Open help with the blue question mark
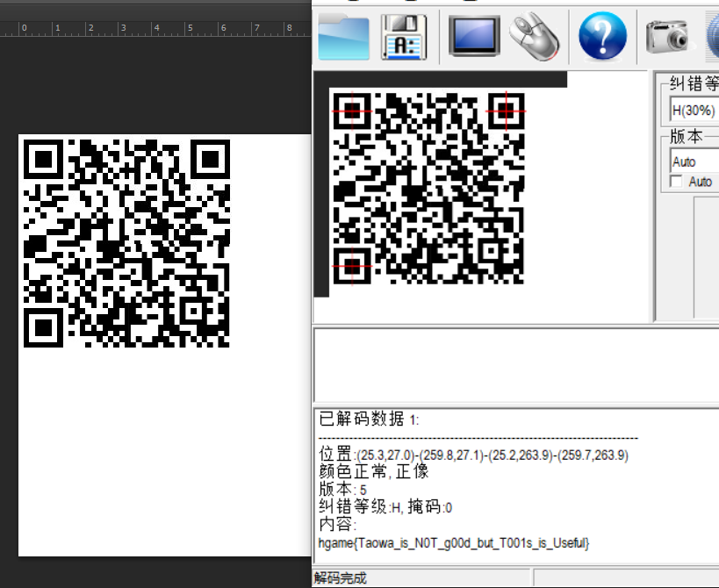 coord(602,36)
